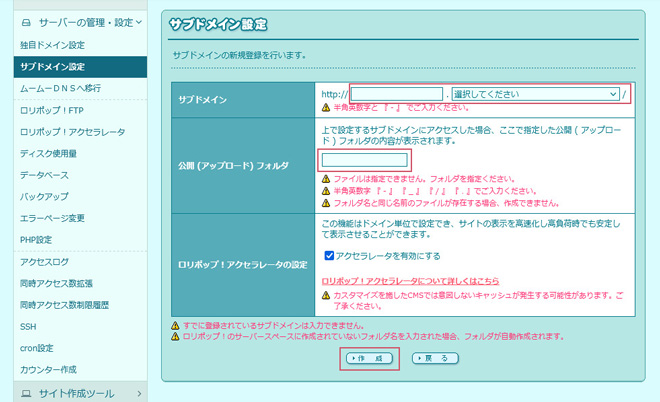Click the 公開フォルダ input field
The height and width of the screenshot is (402, 660).
[x=364, y=160]
